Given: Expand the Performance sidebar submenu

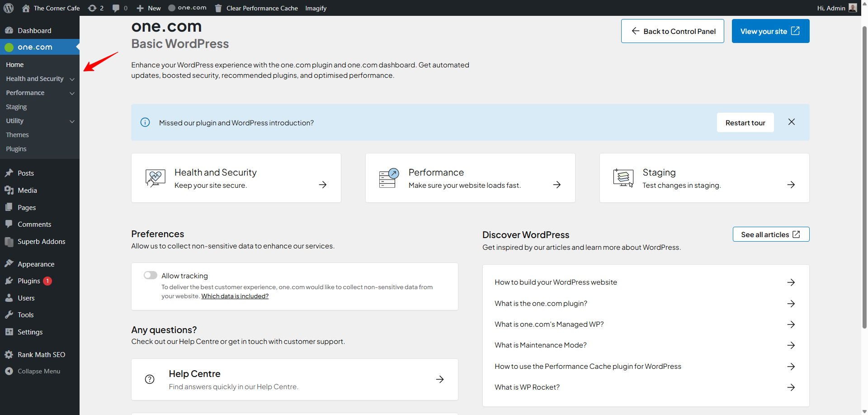Looking at the screenshot, I should click(x=72, y=93).
